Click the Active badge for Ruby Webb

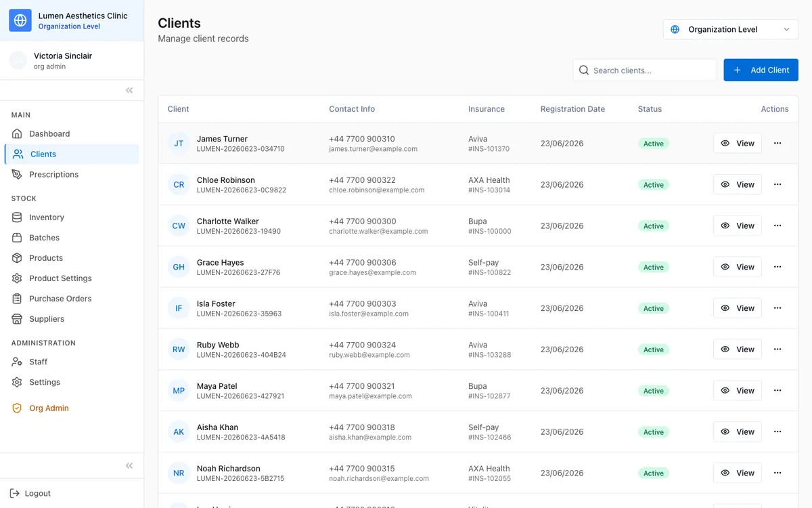[x=654, y=350]
